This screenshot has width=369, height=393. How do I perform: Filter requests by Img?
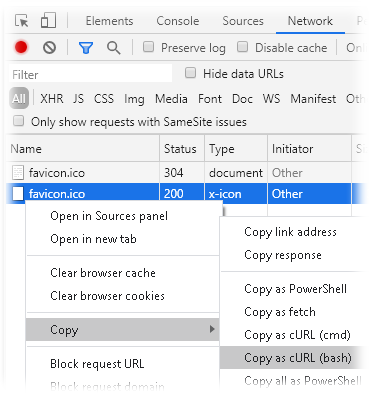point(134,99)
